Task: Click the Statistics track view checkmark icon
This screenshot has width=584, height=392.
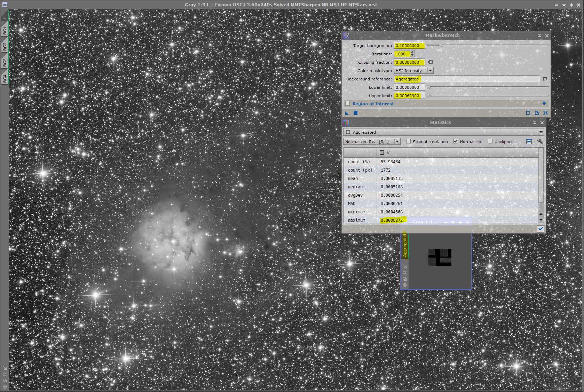Action: coord(540,229)
